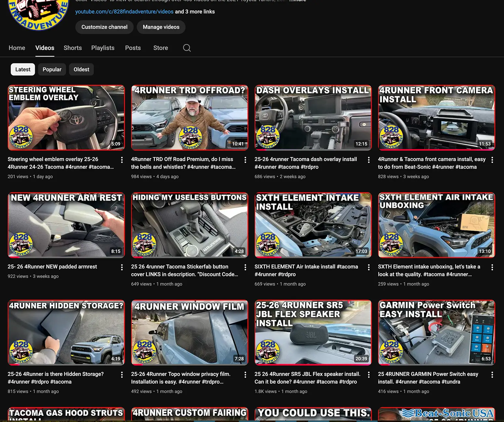Open options menu on Garmin Power Switch video
The image size is (504, 422).
492,375
